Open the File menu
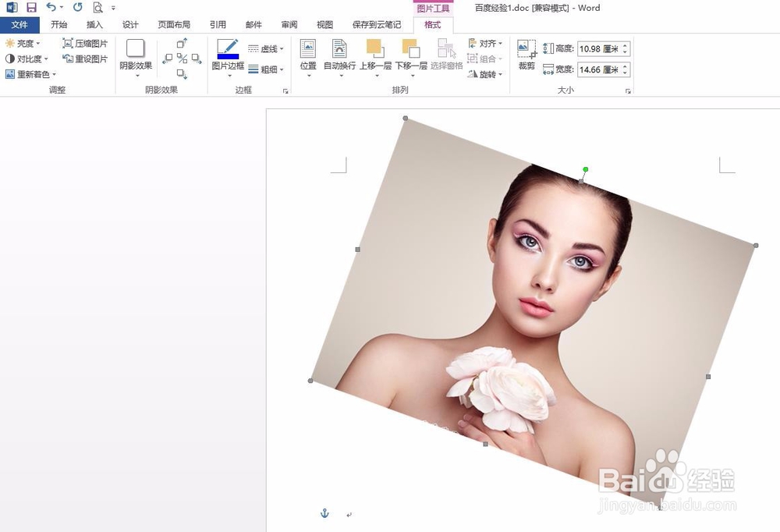Image resolution: width=780 pixels, height=532 pixels. [x=20, y=24]
